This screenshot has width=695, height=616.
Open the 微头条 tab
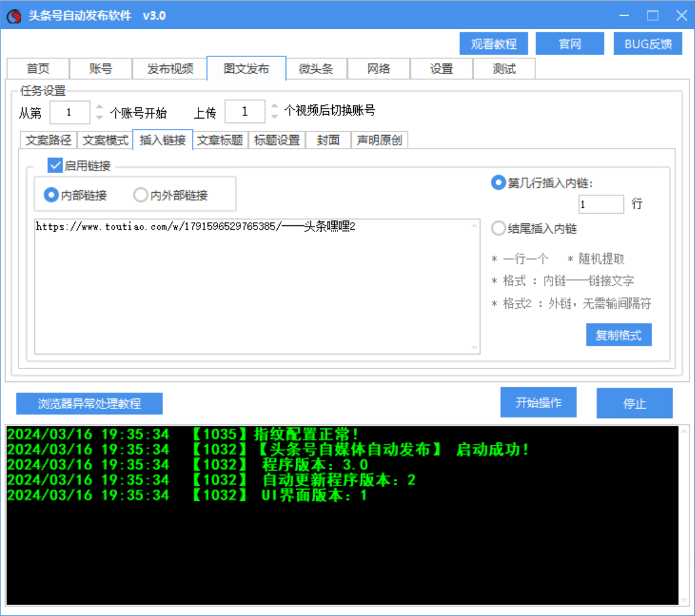click(x=316, y=69)
